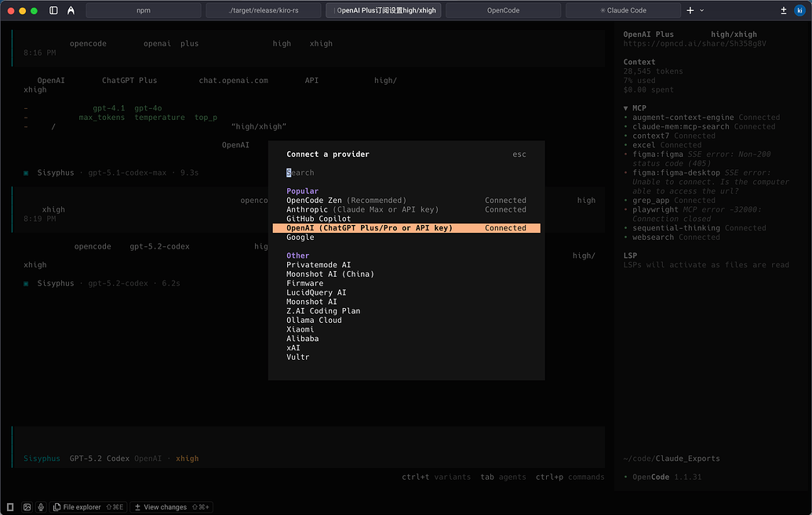Click Sisyphus agent name in prompt footer
This screenshot has height=515, width=812.
[x=42, y=459]
